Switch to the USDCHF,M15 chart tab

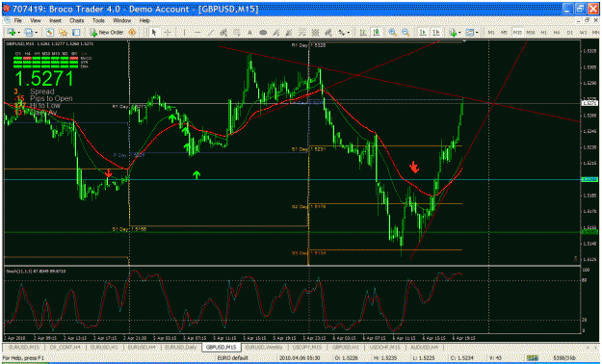coord(384,347)
